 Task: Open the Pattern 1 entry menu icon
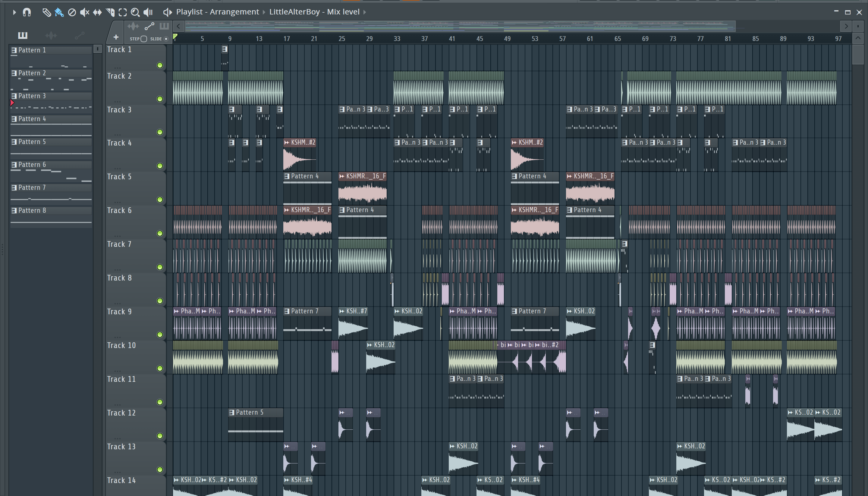[14, 50]
